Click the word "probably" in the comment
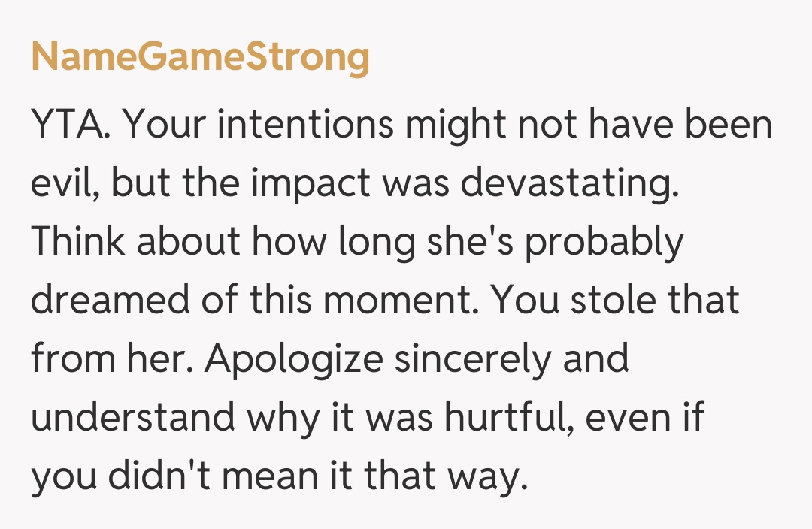812x529 pixels. click(x=604, y=243)
